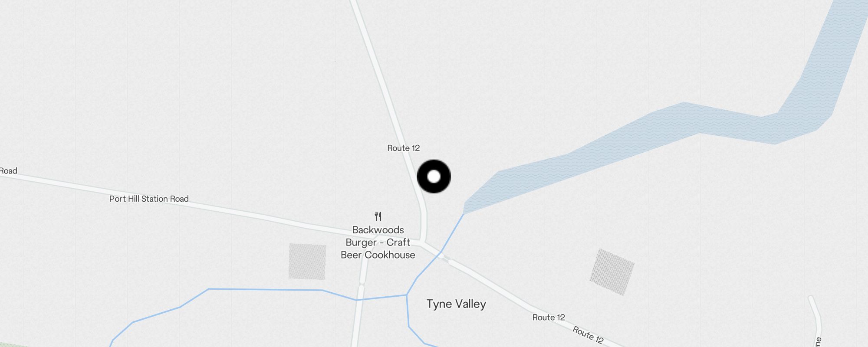Image resolution: width=868 pixels, height=347 pixels.
Task: Click the grey hatched square left of the cookhouse
Action: [307, 261]
